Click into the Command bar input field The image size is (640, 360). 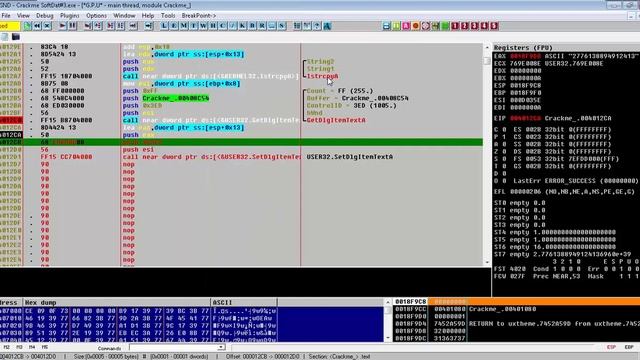[x=173, y=347]
